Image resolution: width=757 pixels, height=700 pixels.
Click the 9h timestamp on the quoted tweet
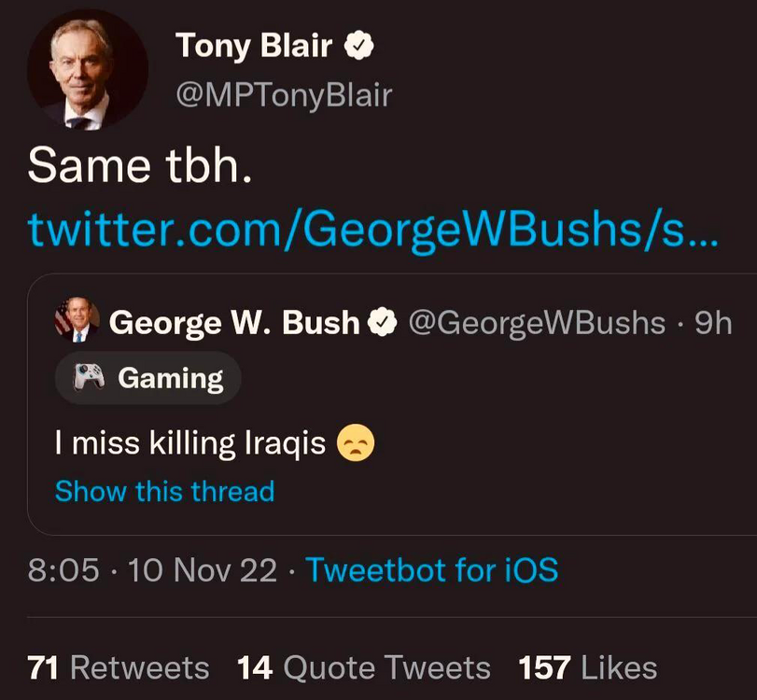point(714,323)
